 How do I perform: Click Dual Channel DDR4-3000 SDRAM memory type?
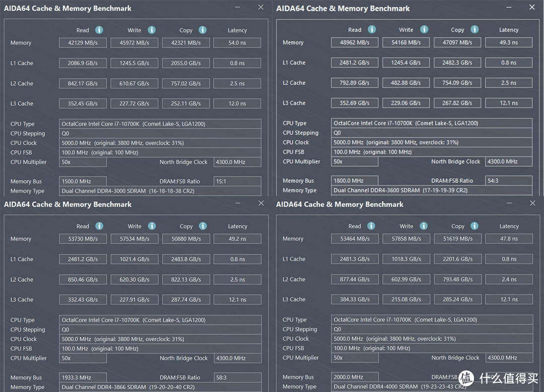click(160, 191)
